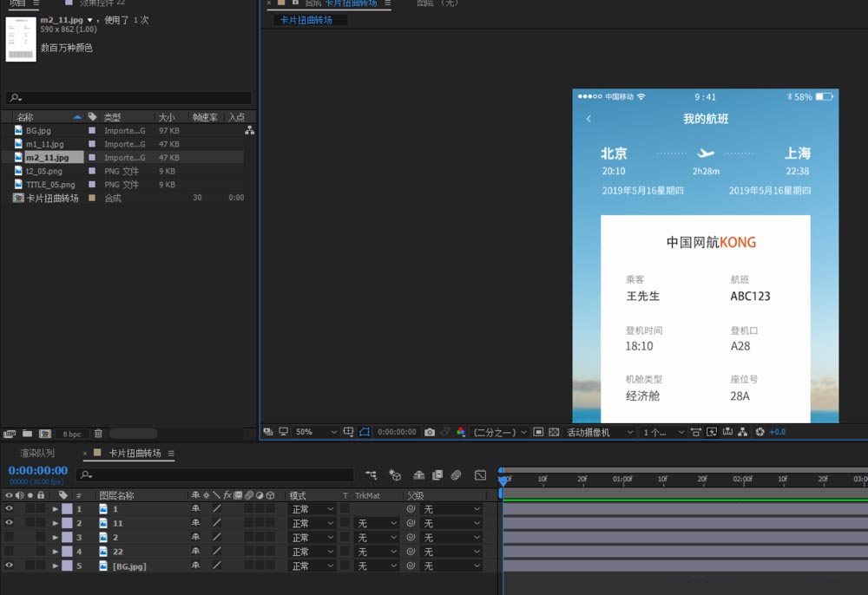Show layer 3 named 2 via eye box
Screen dimensions: 868x595
10,538
